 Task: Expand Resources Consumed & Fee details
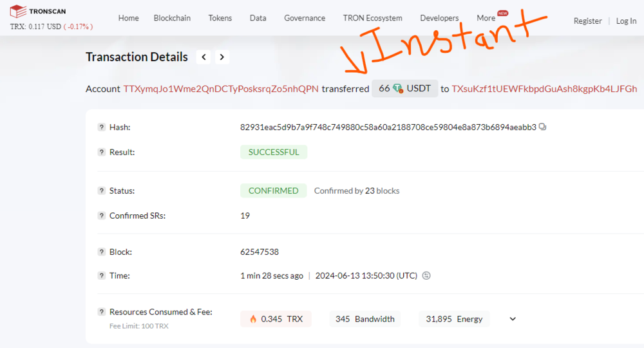tap(513, 319)
